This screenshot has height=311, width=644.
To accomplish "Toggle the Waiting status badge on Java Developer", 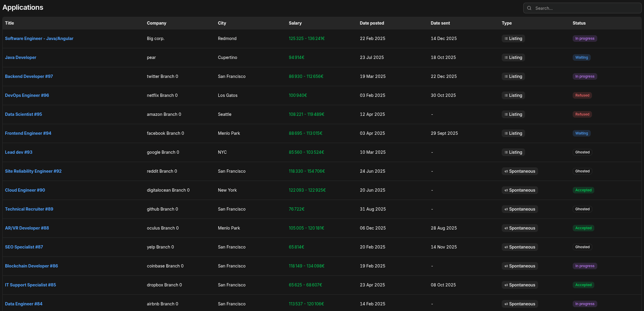I will pos(582,57).
